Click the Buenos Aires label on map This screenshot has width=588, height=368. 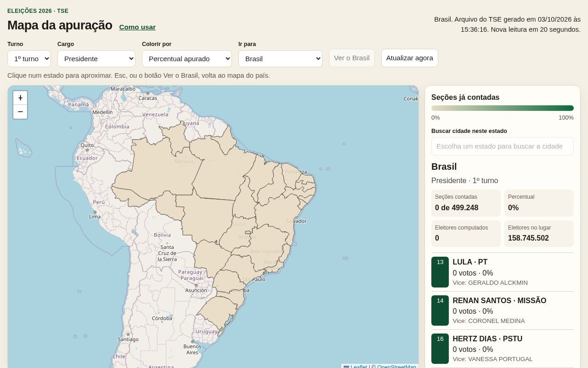[192, 349]
